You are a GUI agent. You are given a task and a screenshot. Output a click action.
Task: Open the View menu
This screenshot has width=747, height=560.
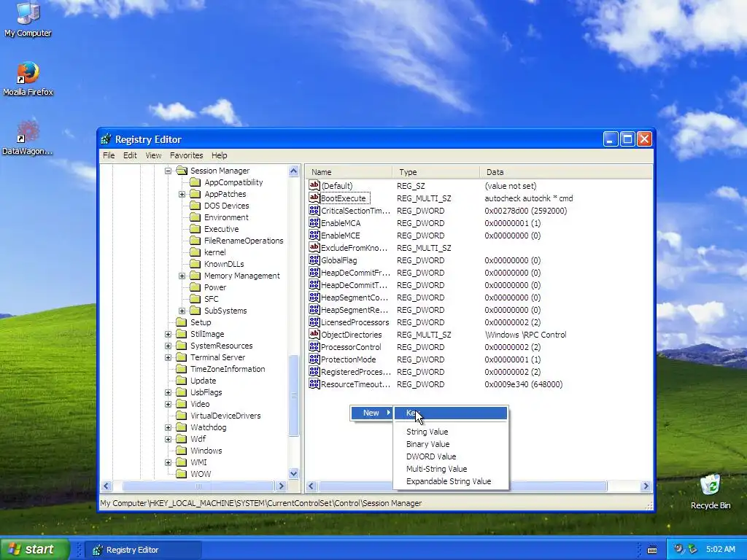[x=153, y=155]
